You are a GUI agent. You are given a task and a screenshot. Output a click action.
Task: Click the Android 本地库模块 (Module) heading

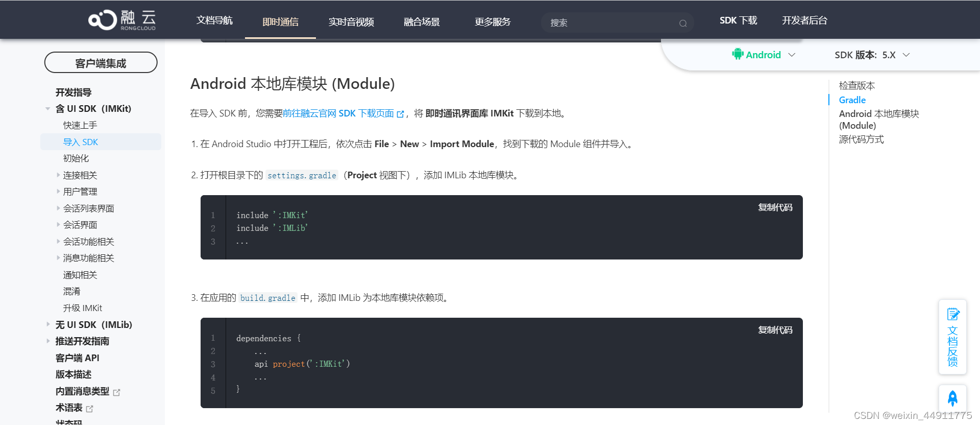(292, 83)
